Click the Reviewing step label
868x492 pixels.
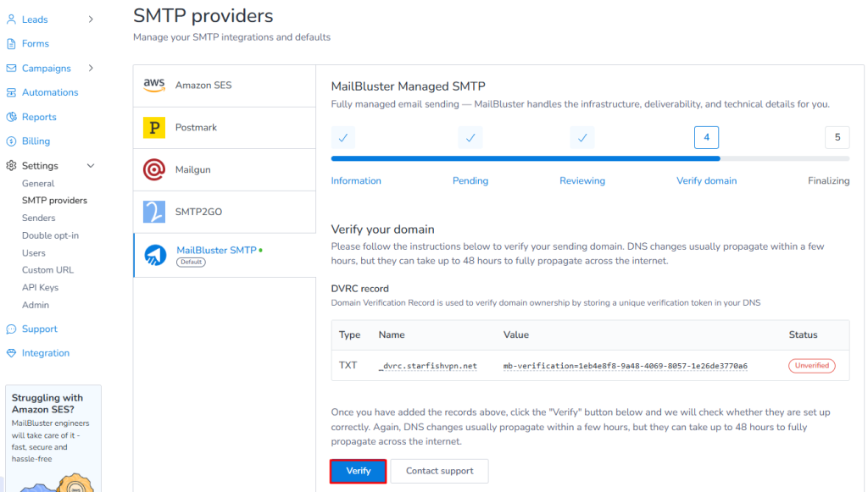coord(582,180)
